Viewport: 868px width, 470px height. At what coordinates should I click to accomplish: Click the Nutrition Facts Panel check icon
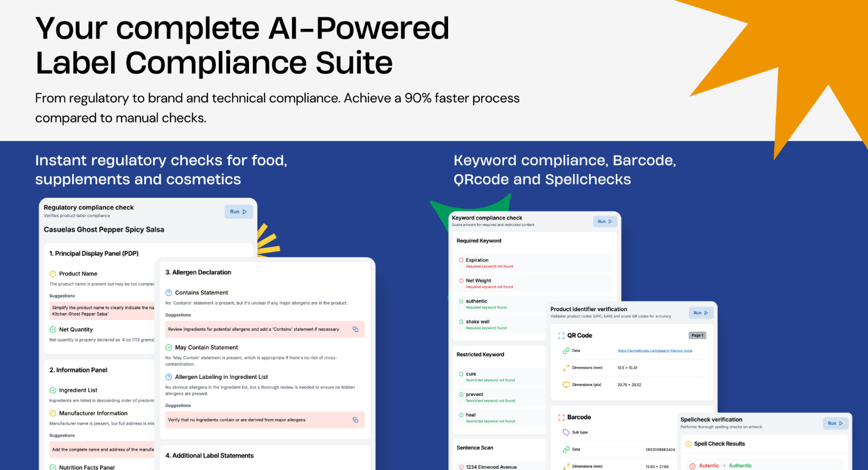[x=53, y=467]
